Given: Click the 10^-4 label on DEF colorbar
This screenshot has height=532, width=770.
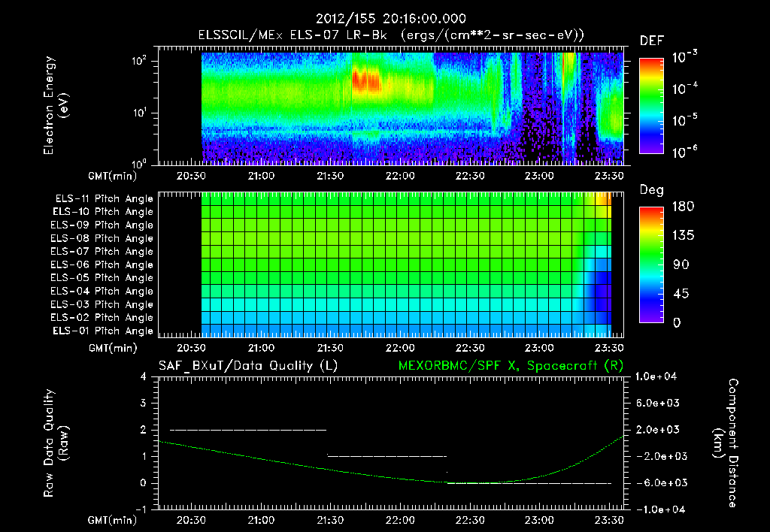Looking at the screenshot, I should pos(684,89).
